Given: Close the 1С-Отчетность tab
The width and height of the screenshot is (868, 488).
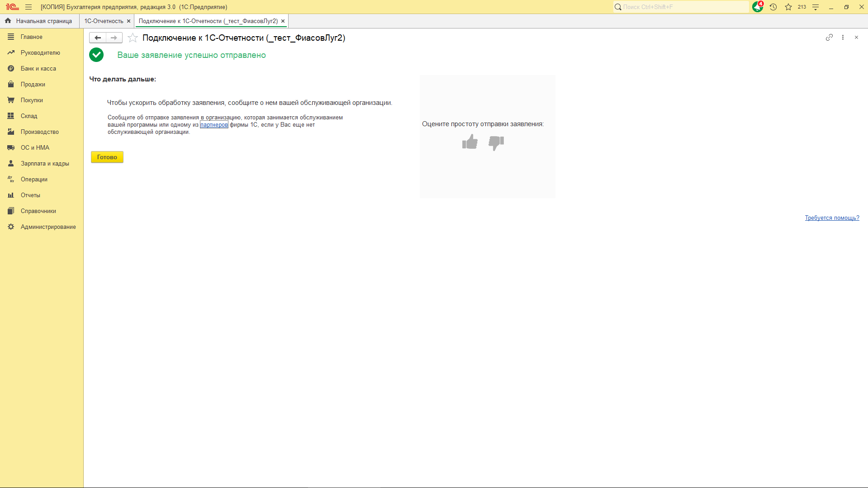Looking at the screenshot, I should [129, 21].
